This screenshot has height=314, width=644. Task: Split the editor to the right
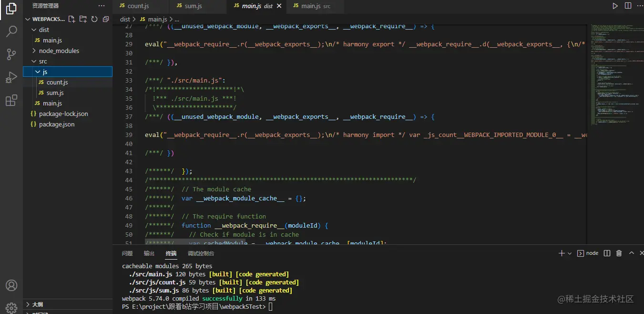(x=628, y=6)
